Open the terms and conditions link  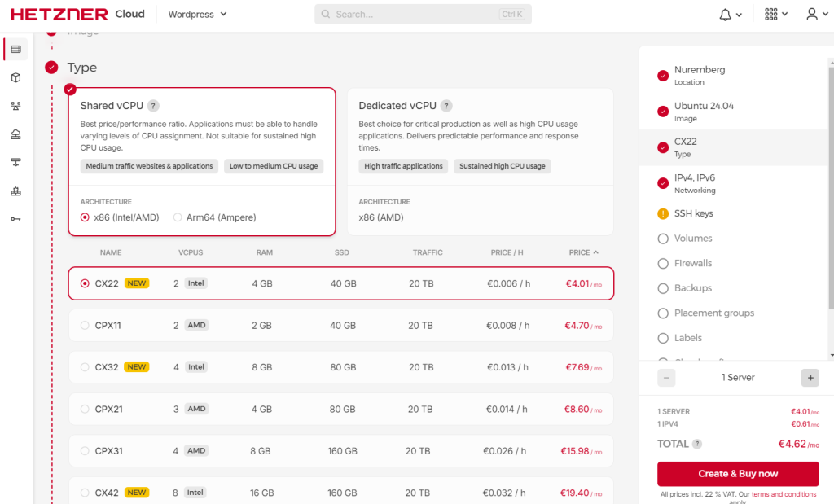pos(784,494)
